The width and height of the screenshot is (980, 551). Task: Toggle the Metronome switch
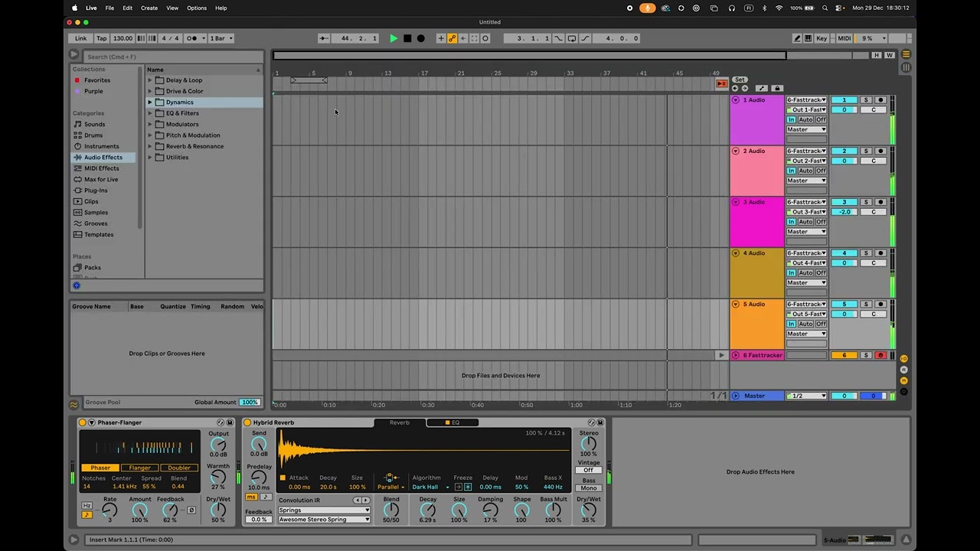195,38
